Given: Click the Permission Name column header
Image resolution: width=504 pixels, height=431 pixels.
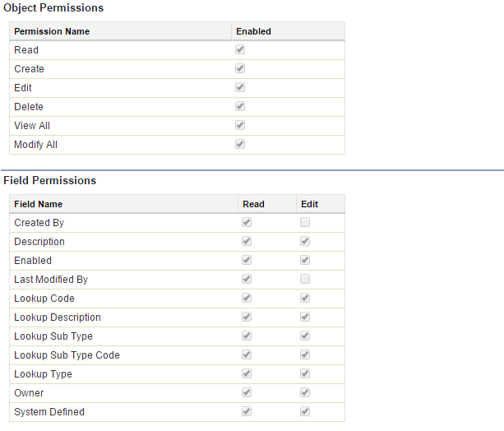Looking at the screenshot, I should point(52,31).
